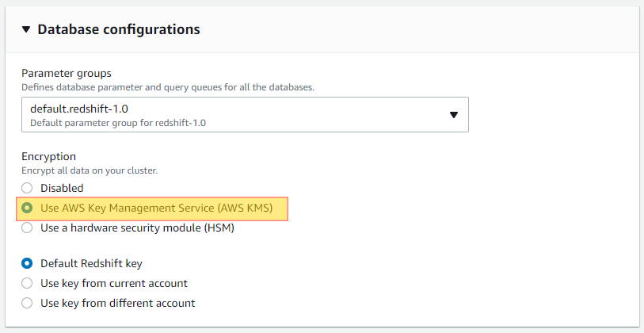Screen dimensions: 644x333
Task: Click the Parameter groups dropdown arrow icon
Action: click(x=453, y=115)
